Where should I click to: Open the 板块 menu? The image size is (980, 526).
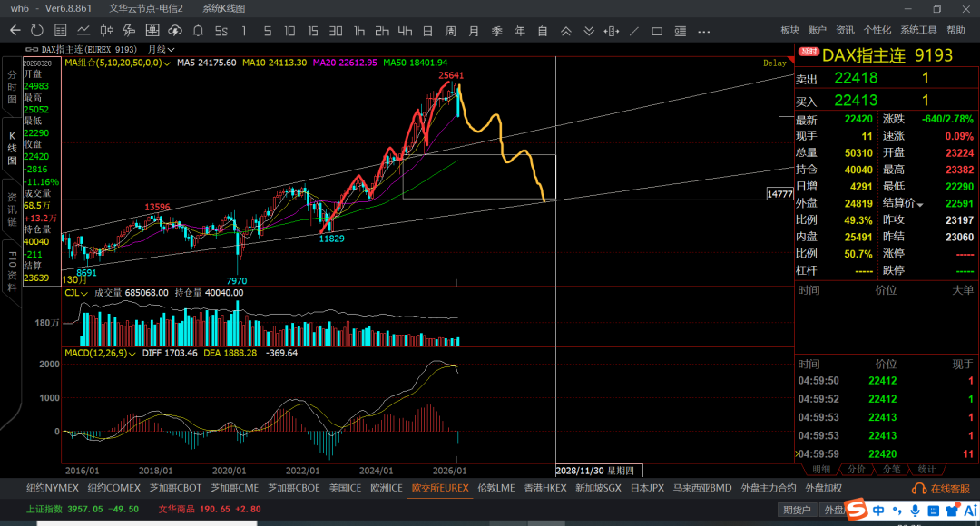tap(790, 30)
